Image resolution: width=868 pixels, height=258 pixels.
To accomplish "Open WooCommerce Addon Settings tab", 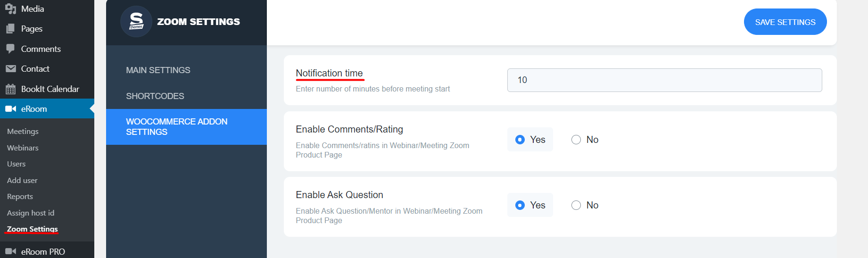I will [x=176, y=127].
